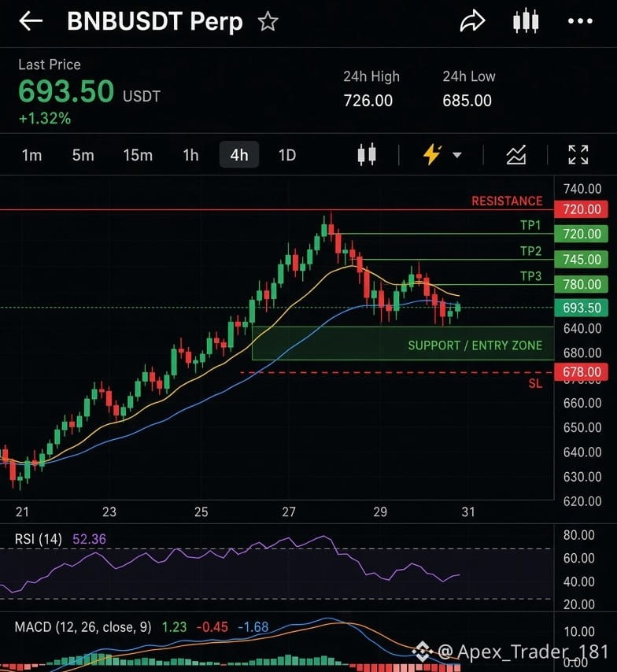Select the 1h timeframe
This screenshot has height=672, width=617.
click(190, 155)
